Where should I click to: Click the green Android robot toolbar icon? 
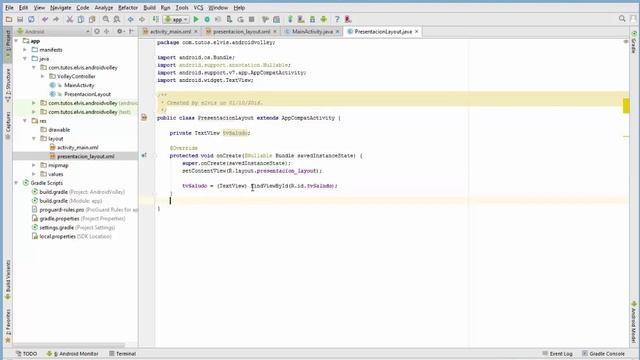point(324,19)
